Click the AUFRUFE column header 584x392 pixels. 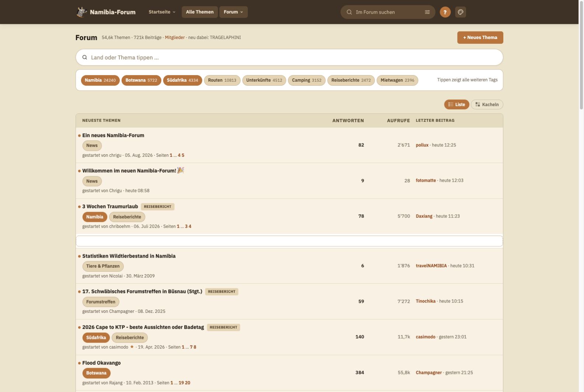tap(398, 120)
